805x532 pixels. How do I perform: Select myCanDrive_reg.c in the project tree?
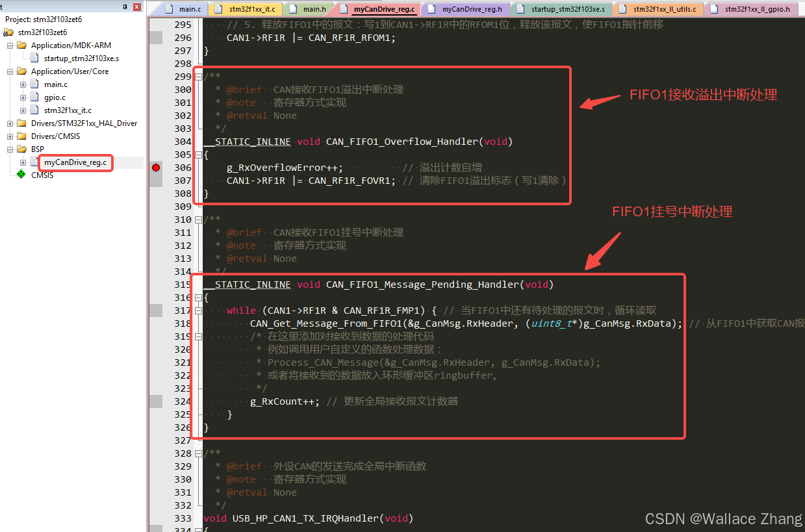tap(76, 162)
